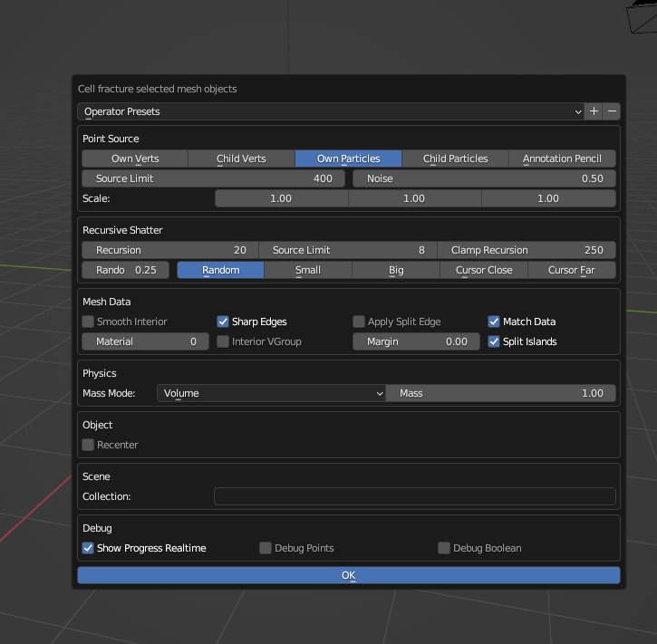Select the Annotation Pencil point source
The image size is (657, 644).
(562, 159)
